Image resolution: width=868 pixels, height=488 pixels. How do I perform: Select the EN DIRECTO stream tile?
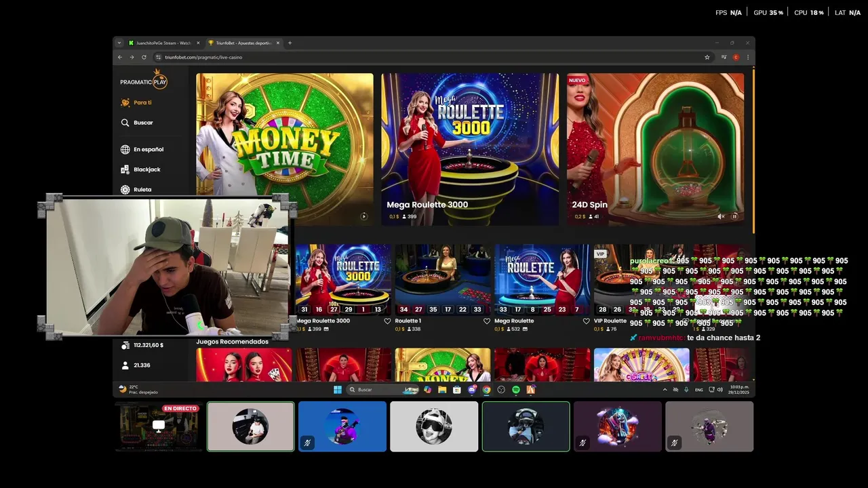[159, 426]
